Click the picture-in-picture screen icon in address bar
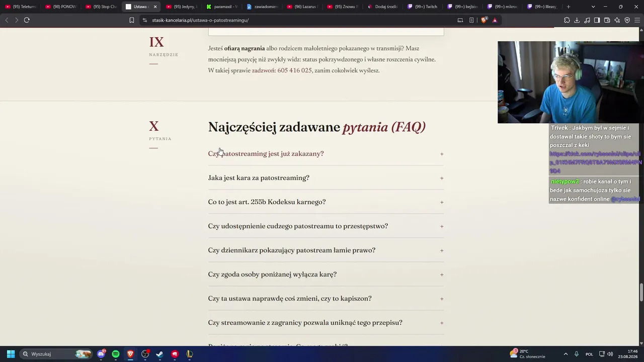 coord(460,20)
